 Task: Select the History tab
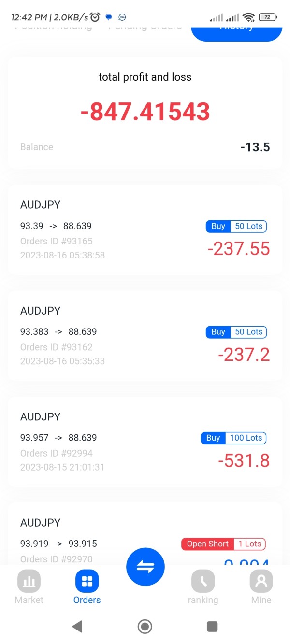(236, 28)
